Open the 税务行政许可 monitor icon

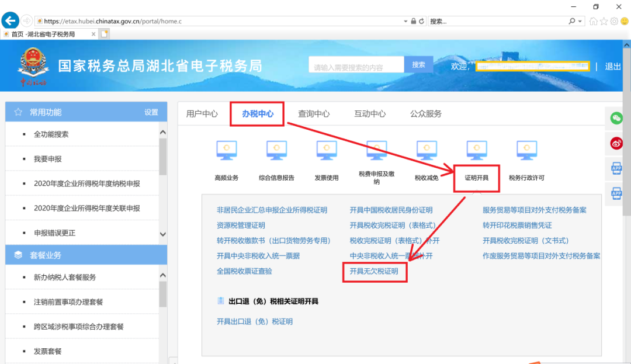point(527,150)
